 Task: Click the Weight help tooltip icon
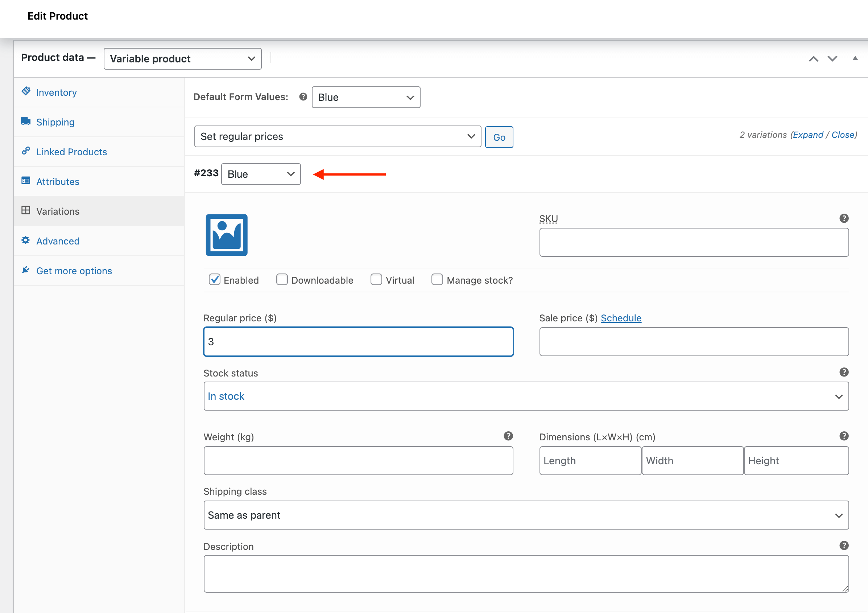(508, 436)
